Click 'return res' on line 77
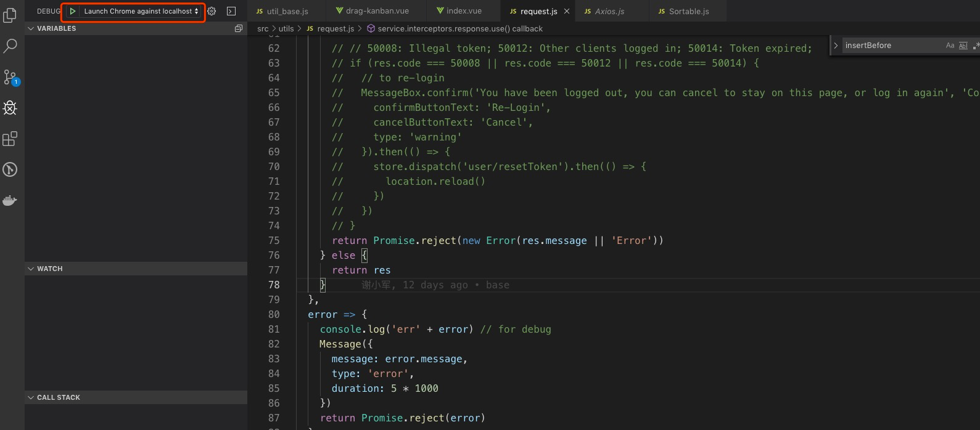Viewport: 980px width, 430px height. pos(361,270)
